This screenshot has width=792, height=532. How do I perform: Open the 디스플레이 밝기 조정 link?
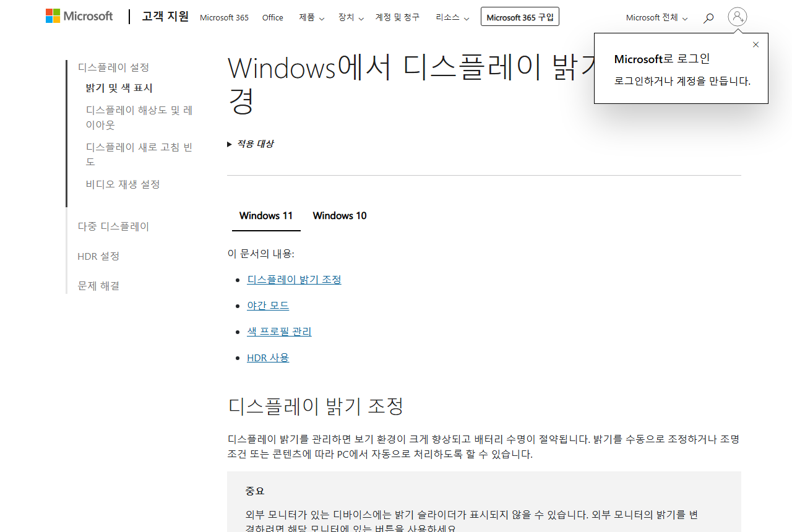(x=294, y=280)
